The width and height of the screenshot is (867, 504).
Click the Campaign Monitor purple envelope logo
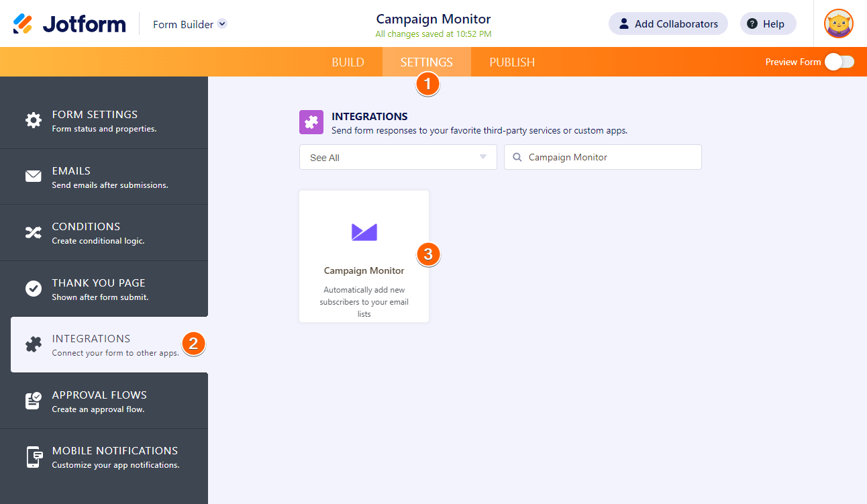pos(364,232)
